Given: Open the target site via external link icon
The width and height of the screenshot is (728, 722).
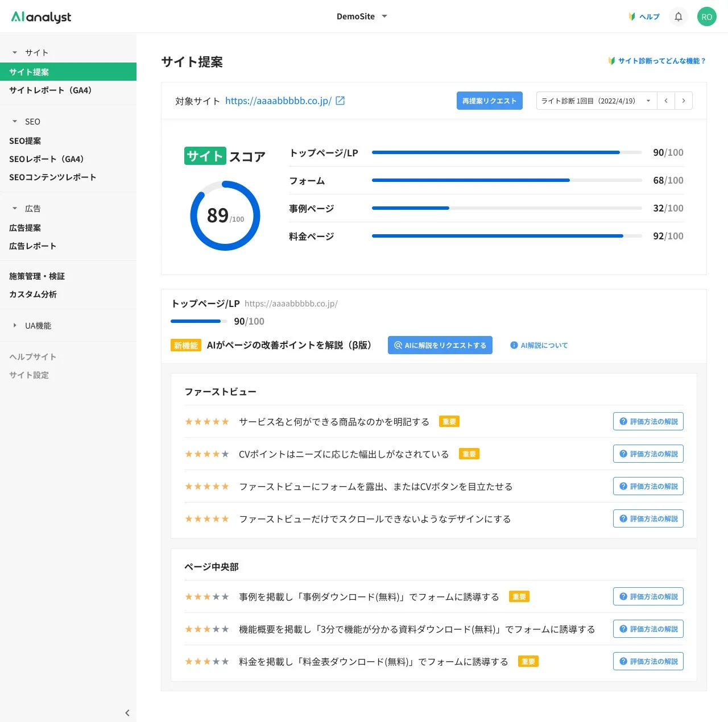Looking at the screenshot, I should tap(340, 100).
